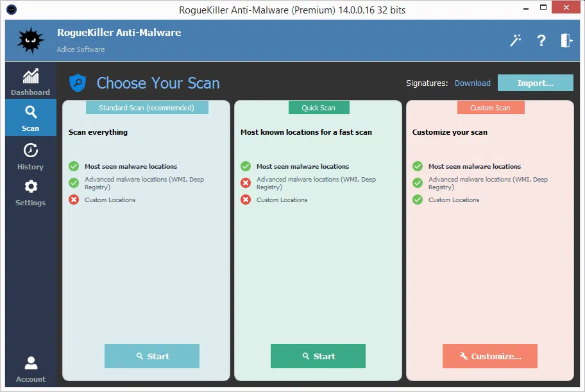
Task: Close the RogueKiller window
Action: pos(566,8)
